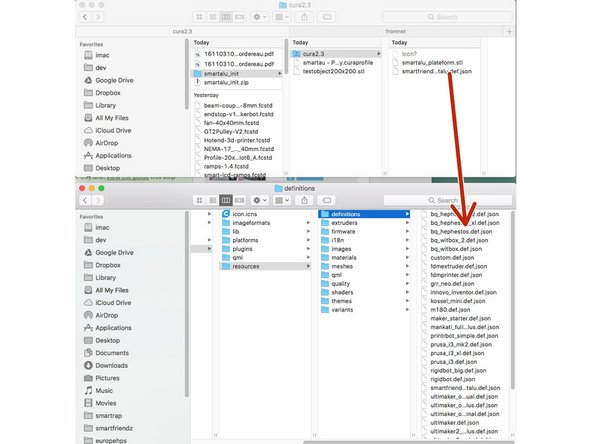This screenshot has height=444, width=592.
Task: Select column view in cura2.3 window
Action: pos(226,17)
